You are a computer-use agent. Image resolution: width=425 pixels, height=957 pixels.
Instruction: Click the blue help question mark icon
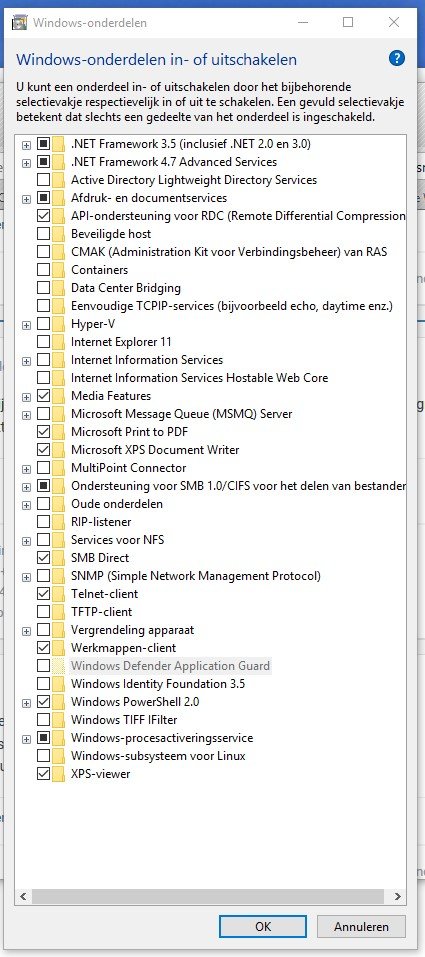[x=397, y=58]
